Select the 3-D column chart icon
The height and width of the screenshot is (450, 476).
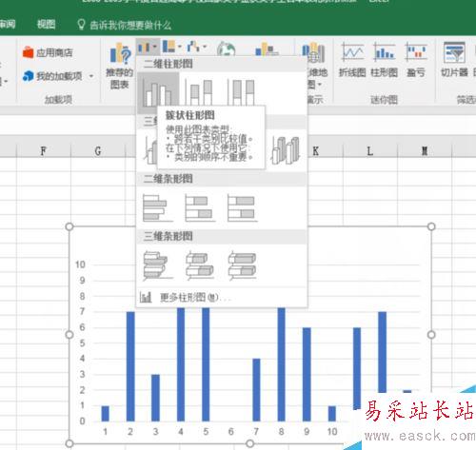tap(286, 150)
